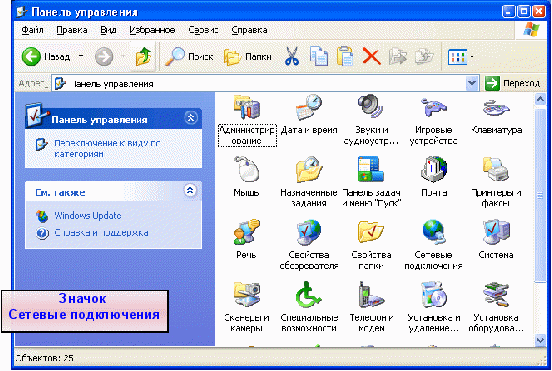Go up one folder level
The width and height of the screenshot is (552, 371).
point(144,56)
